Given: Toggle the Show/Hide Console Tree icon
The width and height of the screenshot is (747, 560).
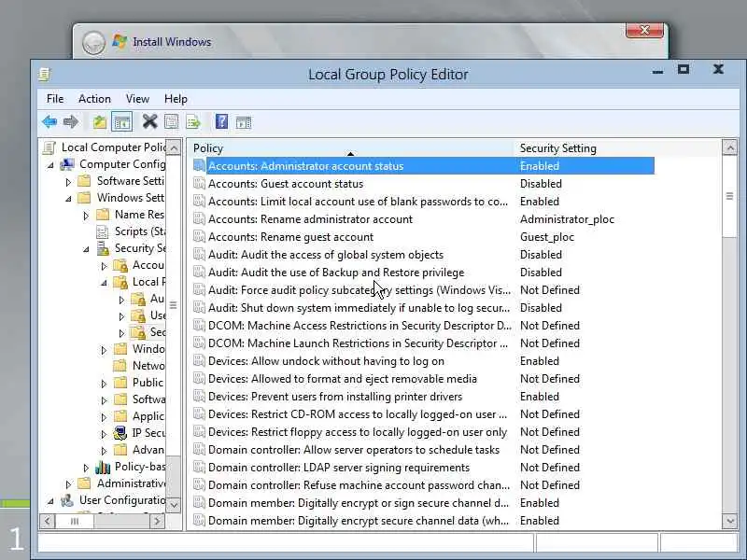Looking at the screenshot, I should tap(121, 122).
